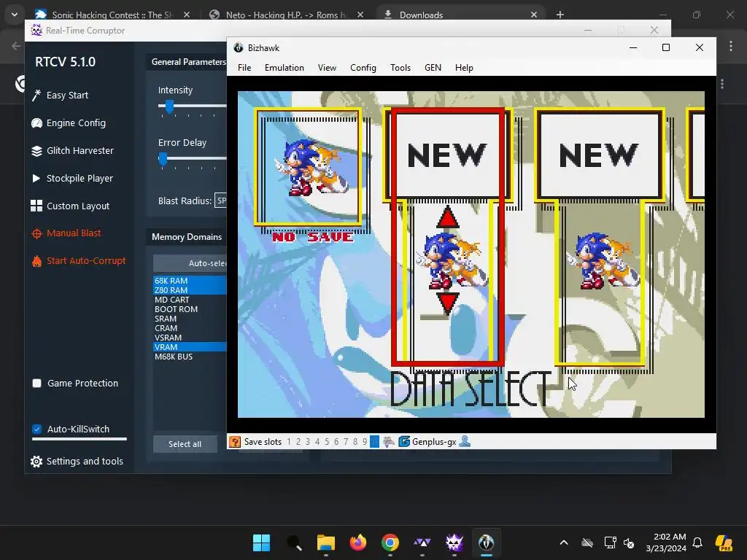This screenshot has height=560, width=747.
Task: Click the red down arrow in selected save slot
Action: (x=447, y=303)
